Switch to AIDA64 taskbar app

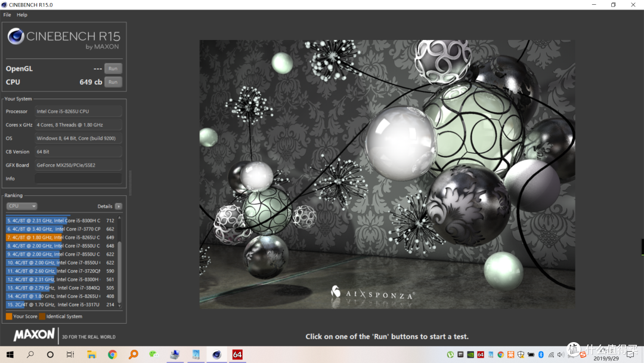[x=237, y=355]
